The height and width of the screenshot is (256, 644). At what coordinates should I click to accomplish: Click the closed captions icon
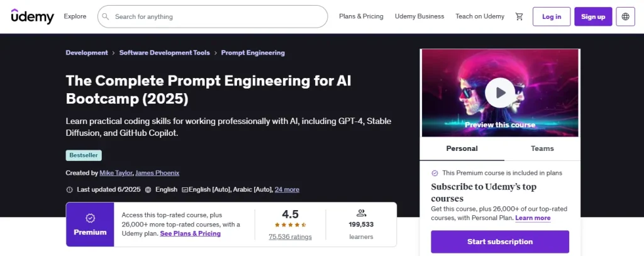coord(185,190)
